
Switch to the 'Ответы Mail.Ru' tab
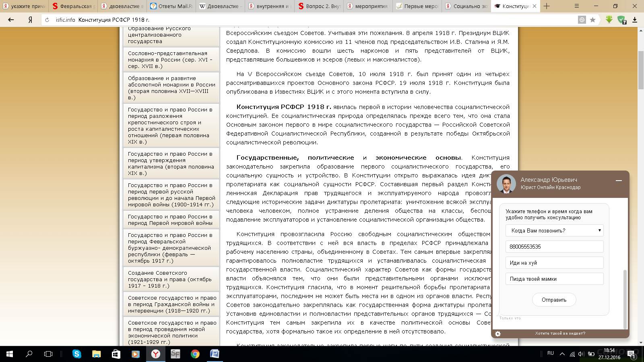171,6
